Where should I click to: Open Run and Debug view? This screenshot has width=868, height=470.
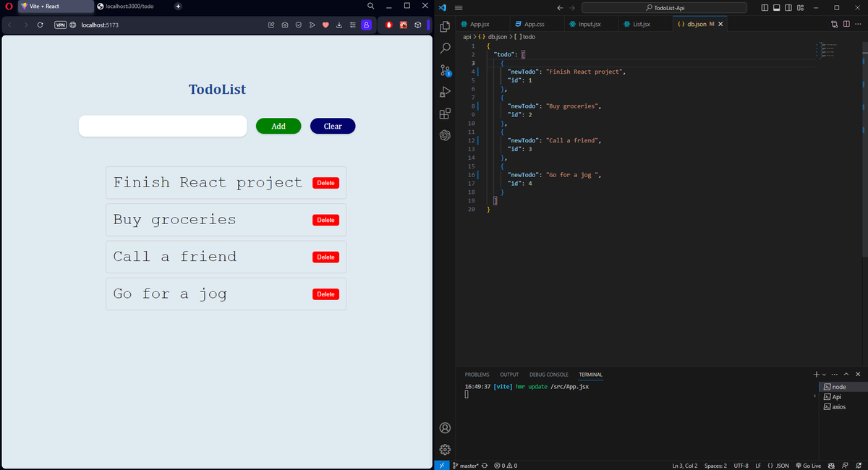click(445, 92)
